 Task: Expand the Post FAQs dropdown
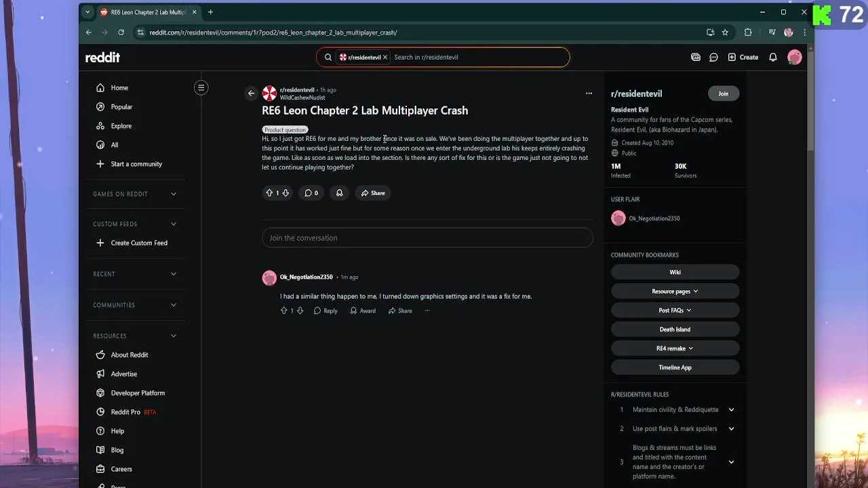(675, 310)
